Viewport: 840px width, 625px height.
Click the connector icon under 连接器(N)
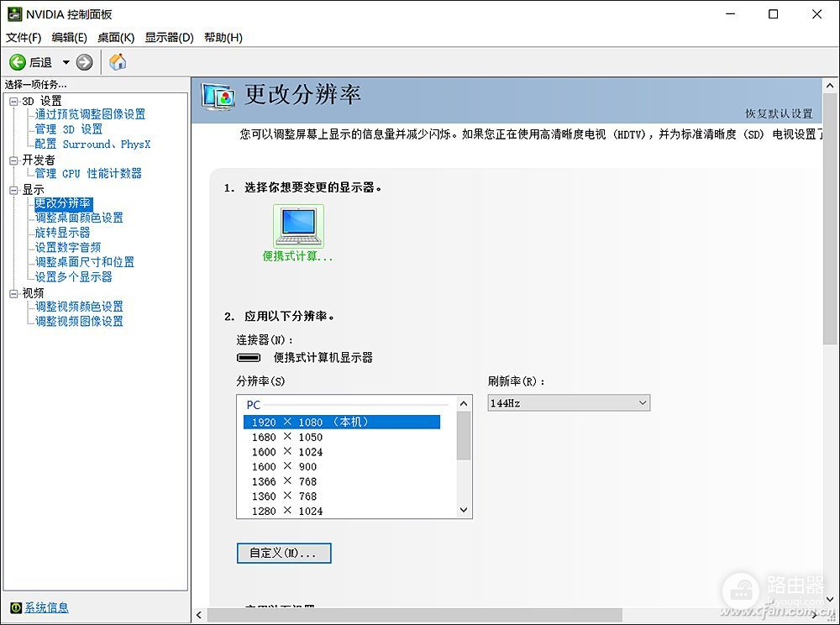(249, 357)
